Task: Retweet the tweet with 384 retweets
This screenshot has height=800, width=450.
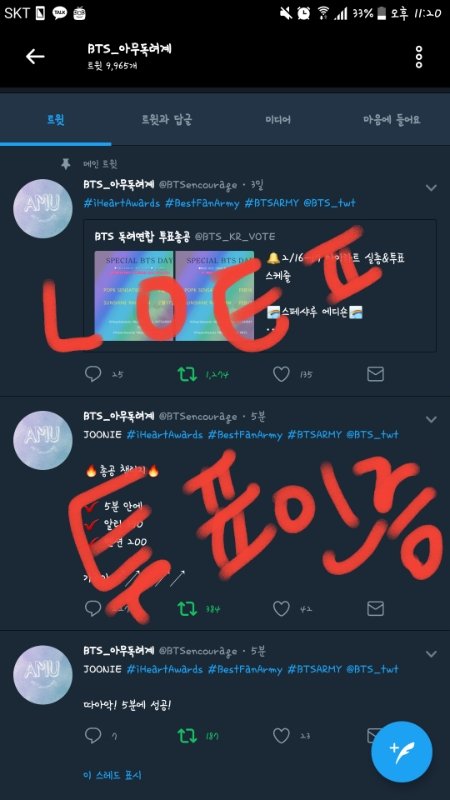Action: [x=187, y=608]
